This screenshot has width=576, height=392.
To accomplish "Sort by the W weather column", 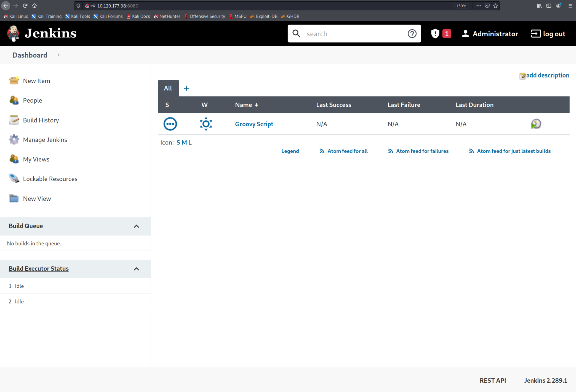I will [x=204, y=105].
